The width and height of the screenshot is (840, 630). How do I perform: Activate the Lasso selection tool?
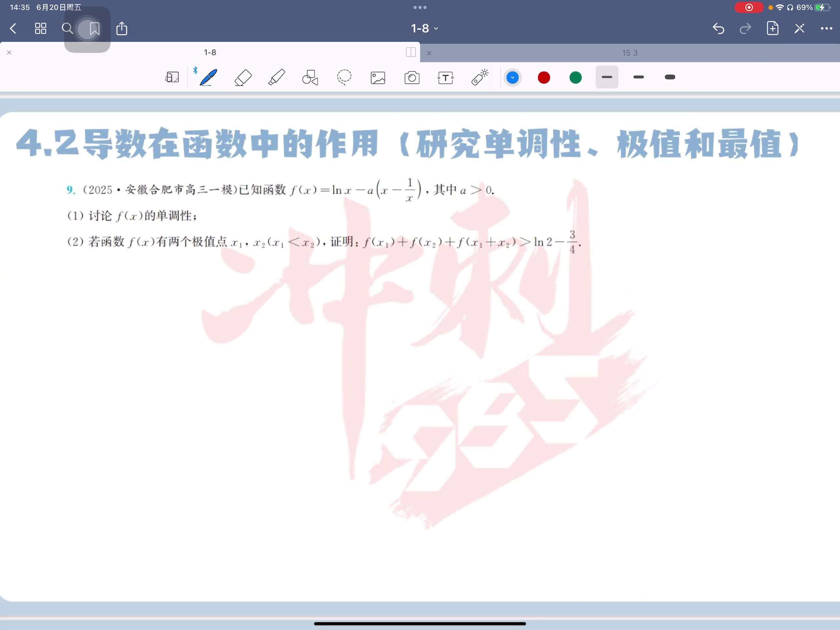(344, 77)
